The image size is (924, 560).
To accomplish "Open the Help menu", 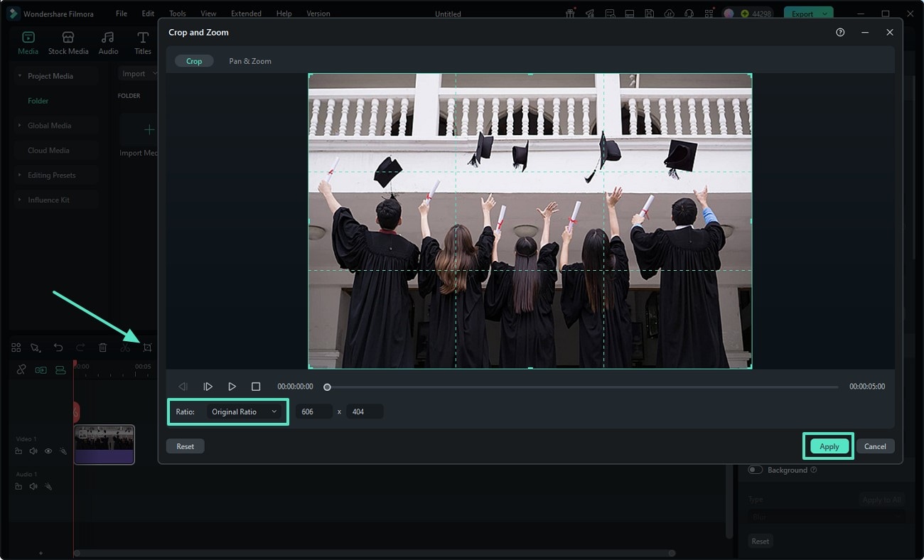I will pyautogui.click(x=284, y=14).
